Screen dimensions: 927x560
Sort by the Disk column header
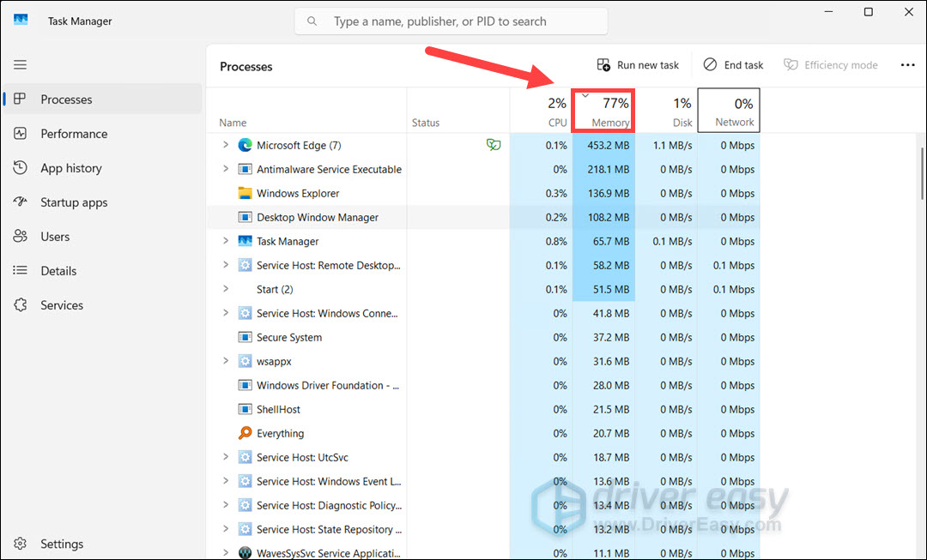point(666,111)
